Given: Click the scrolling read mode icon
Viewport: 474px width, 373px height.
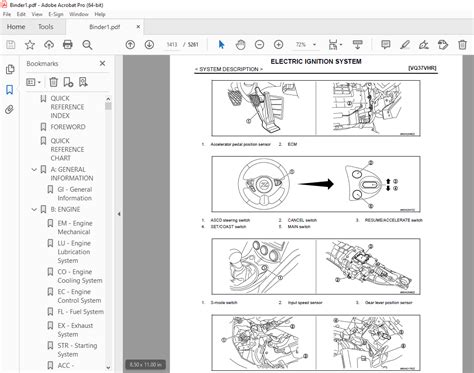Looking at the screenshot, I should 357,45.
